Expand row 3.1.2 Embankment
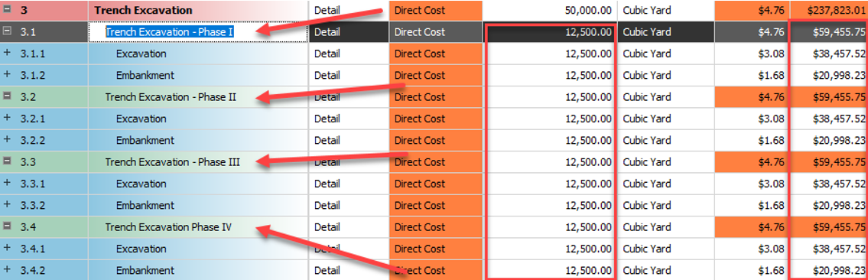Image resolution: width=868 pixels, height=280 pixels. (7, 75)
